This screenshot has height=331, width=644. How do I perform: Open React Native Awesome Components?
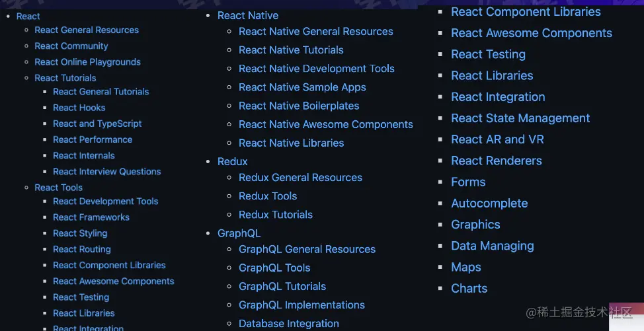(326, 124)
